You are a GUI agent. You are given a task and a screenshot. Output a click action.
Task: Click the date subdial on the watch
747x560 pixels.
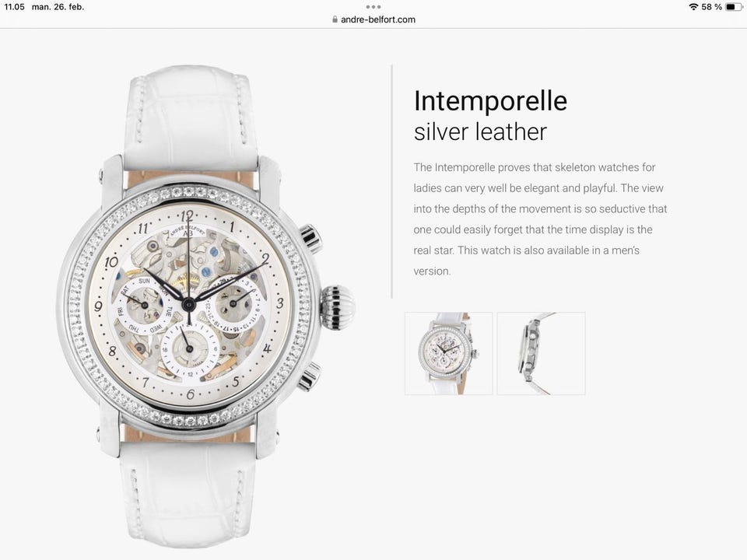click(x=234, y=303)
